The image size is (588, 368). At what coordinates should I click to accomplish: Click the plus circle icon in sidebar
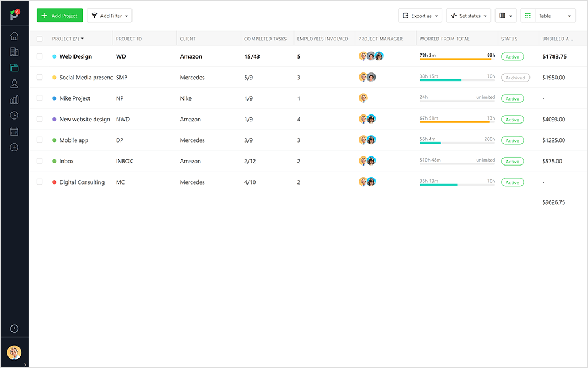(14, 147)
